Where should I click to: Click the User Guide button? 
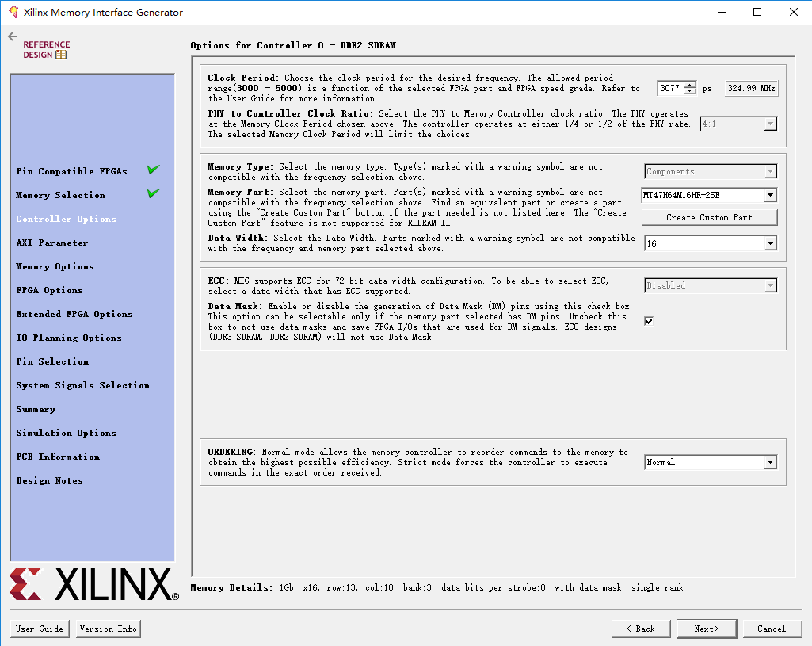pos(40,629)
